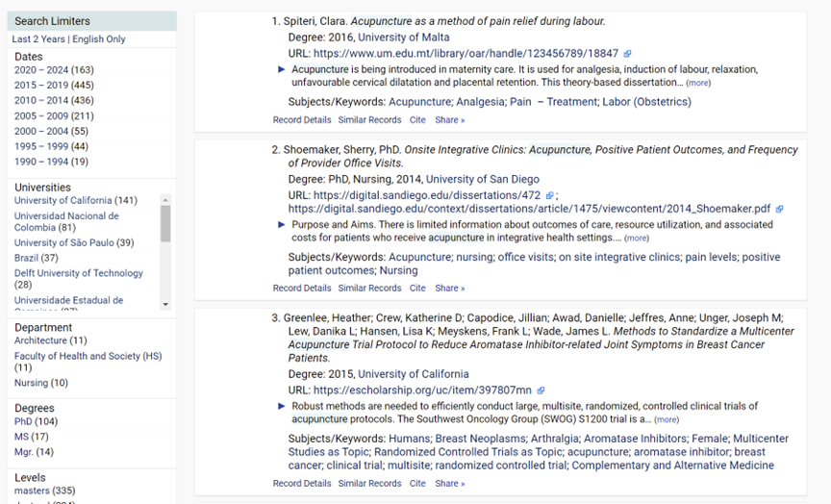Screen dimensions: 831x504
Task: Cite the Greenlee record
Action: (x=417, y=484)
